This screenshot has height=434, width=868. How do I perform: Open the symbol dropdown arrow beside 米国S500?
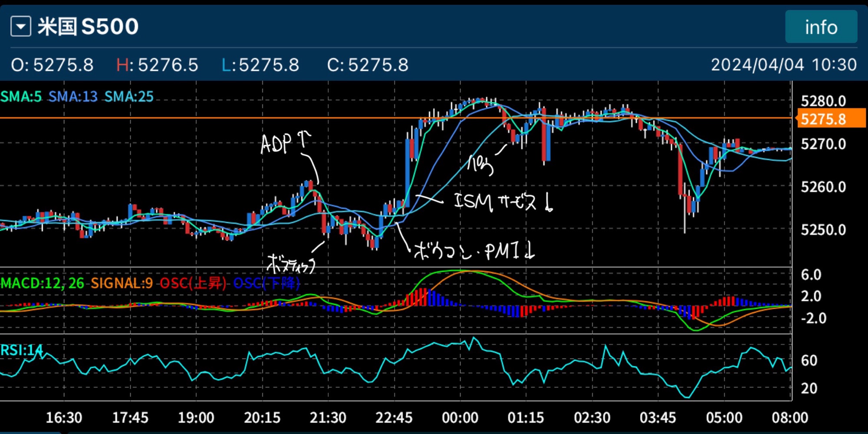(20, 27)
